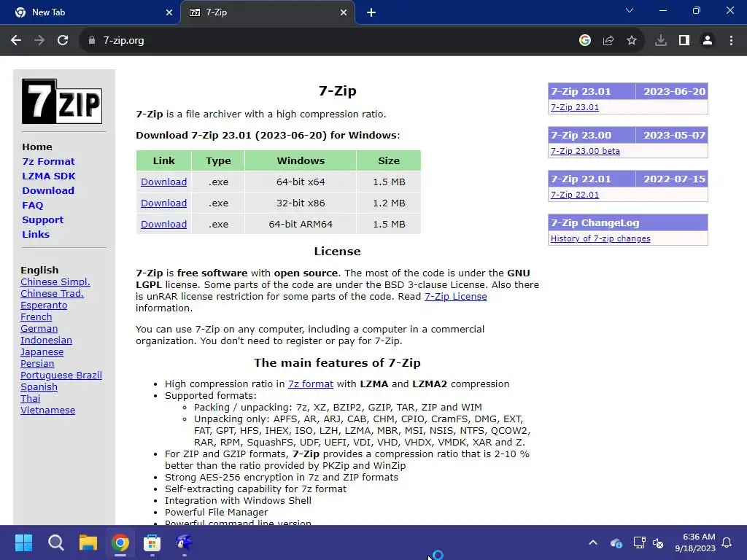Click the 7-Zip logo image
This screenshot has width=747, height=560.
[62, 101]
